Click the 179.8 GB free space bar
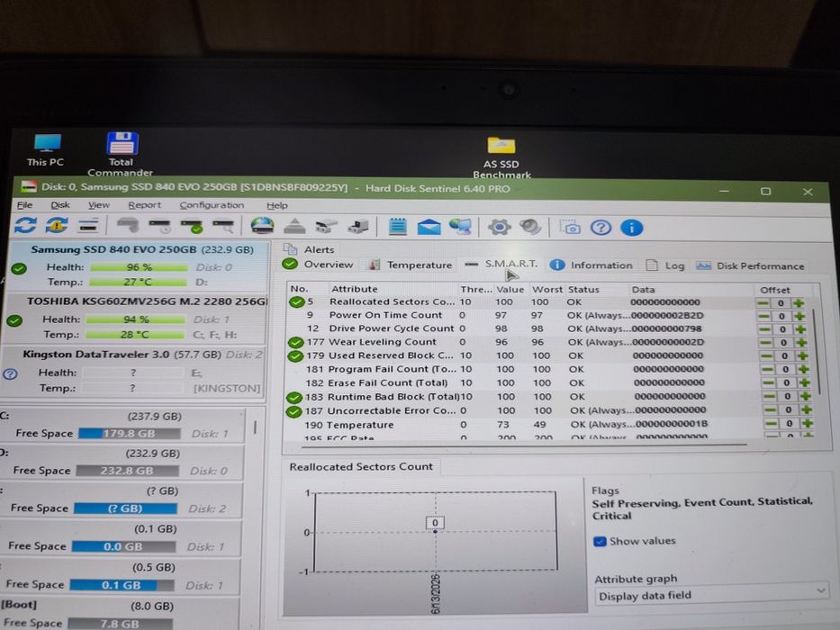The image size is (840, 630). click(130, 434)
